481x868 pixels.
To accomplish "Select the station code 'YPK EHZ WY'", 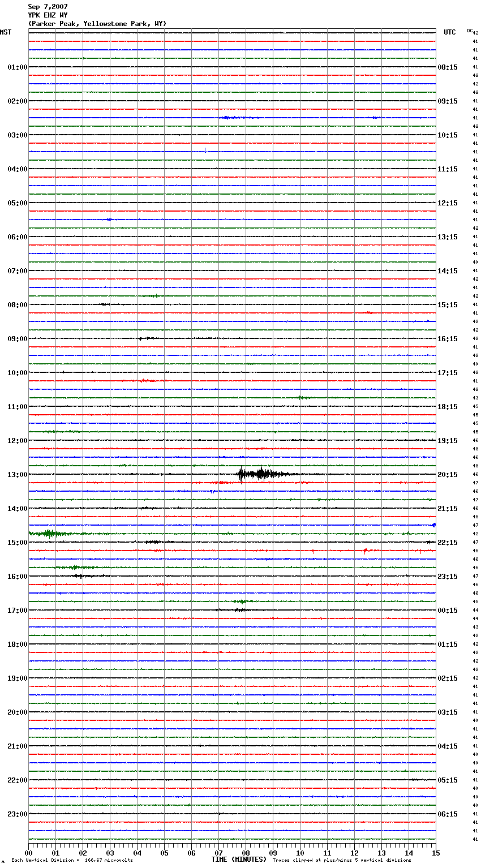I will pyautogui.click(x=48, y=15).
